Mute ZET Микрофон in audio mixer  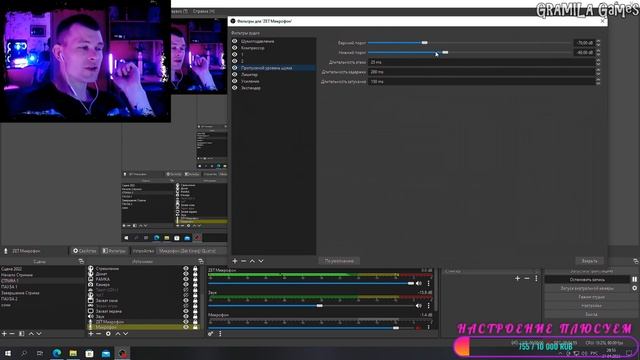tap(419, 283)
